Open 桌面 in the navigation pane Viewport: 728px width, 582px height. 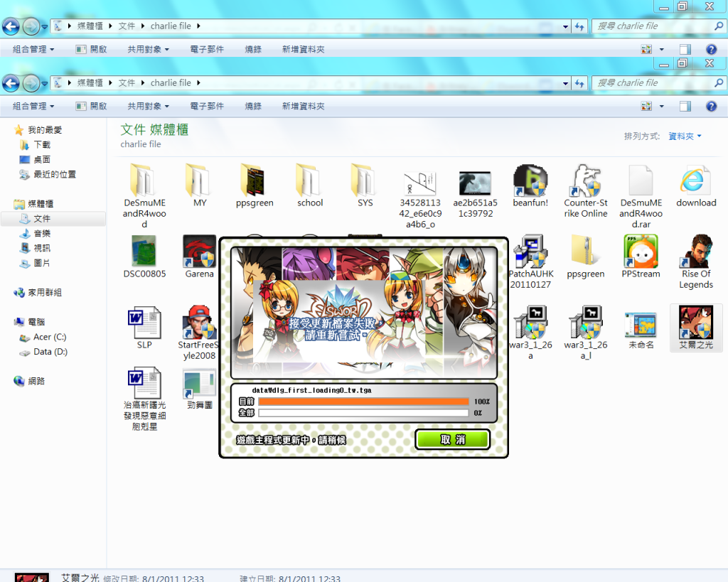pyautogui.click(x=42, y=160)
